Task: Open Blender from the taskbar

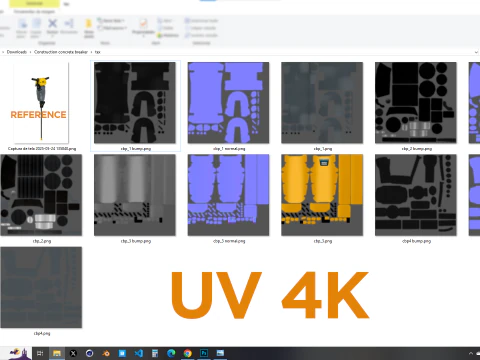Action: tap(106, 353)
